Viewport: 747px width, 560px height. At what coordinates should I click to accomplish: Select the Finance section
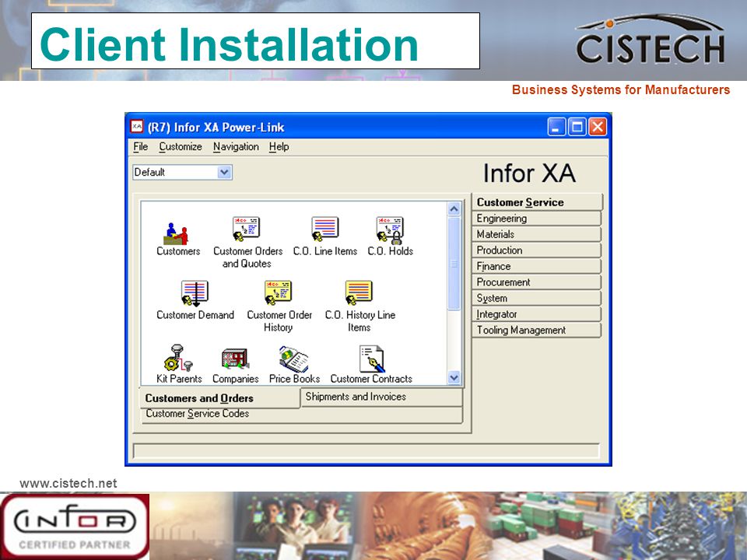(536, 266)
